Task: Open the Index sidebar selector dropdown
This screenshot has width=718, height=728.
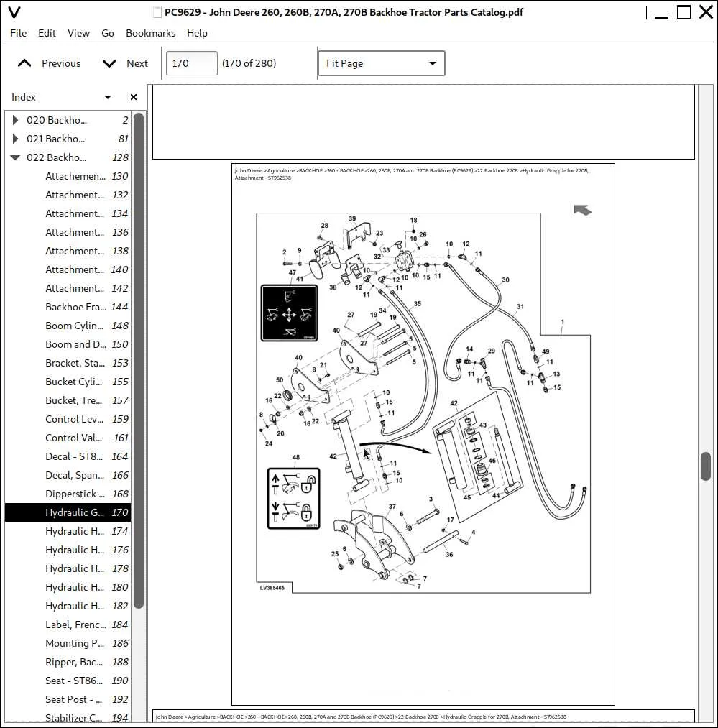Action: point(108,97)
